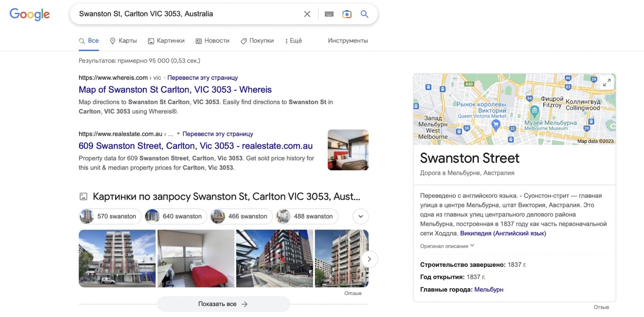Screen dimensions: 644x317
Task: Open the Покупки tab
Action: pos(257,41)
